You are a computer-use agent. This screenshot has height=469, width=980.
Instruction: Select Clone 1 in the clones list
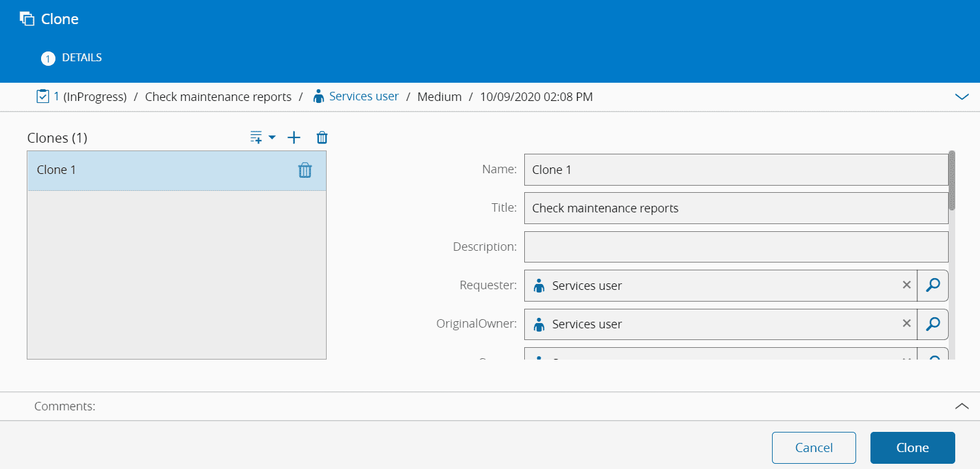point(156,171)
